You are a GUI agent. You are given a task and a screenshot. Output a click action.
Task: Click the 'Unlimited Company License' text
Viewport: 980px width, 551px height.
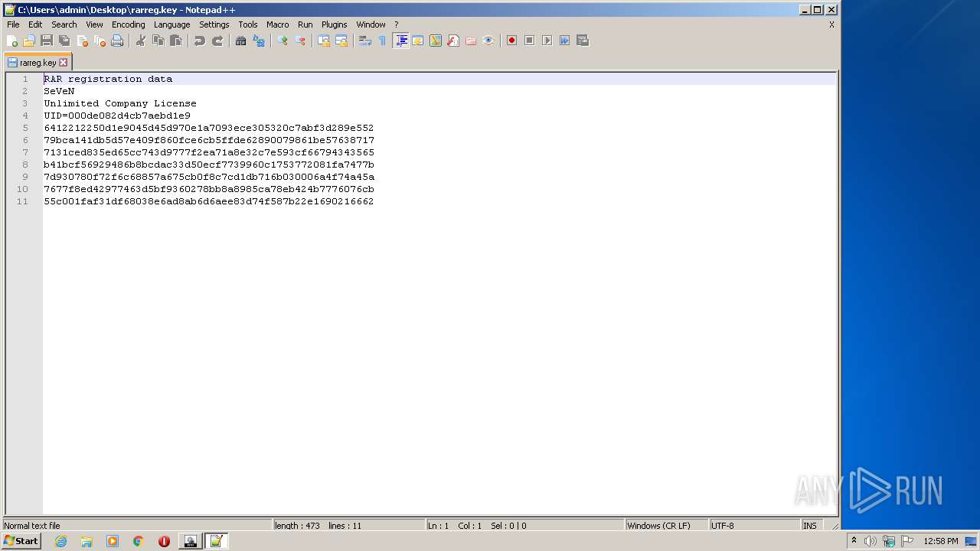tap(120, 103)
